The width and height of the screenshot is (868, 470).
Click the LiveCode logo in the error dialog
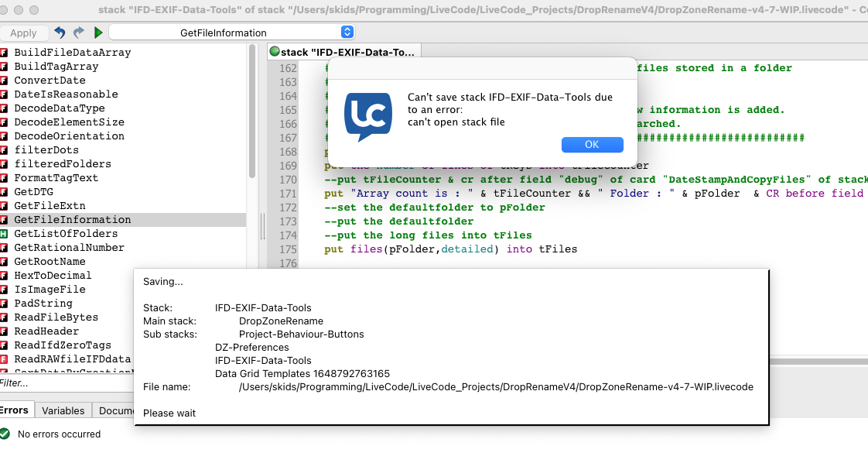368,116
